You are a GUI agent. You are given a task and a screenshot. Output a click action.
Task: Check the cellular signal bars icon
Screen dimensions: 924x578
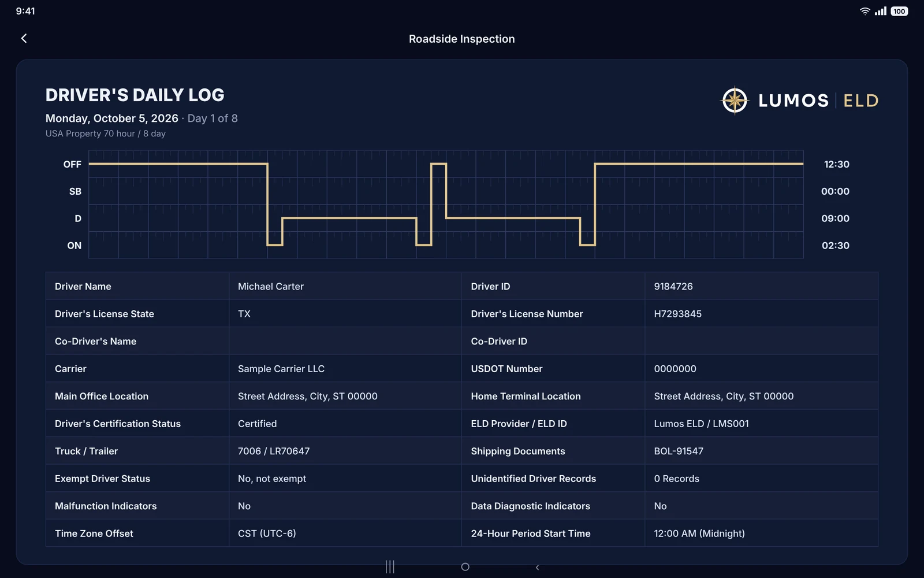pos(881,11)
